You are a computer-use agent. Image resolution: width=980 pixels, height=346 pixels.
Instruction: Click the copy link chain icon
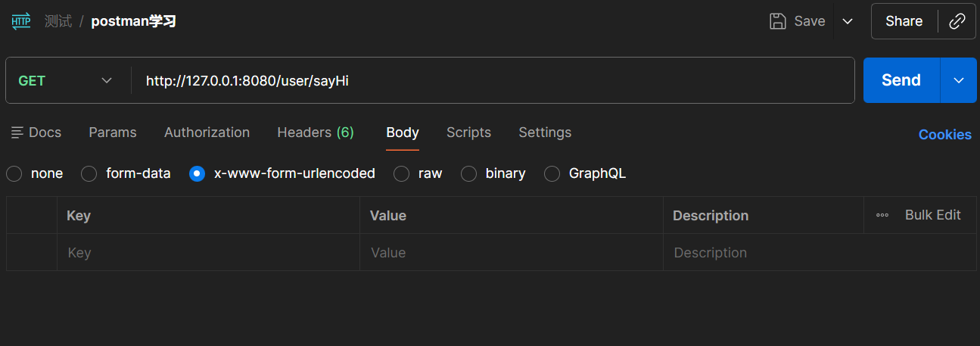coord(957,21)
